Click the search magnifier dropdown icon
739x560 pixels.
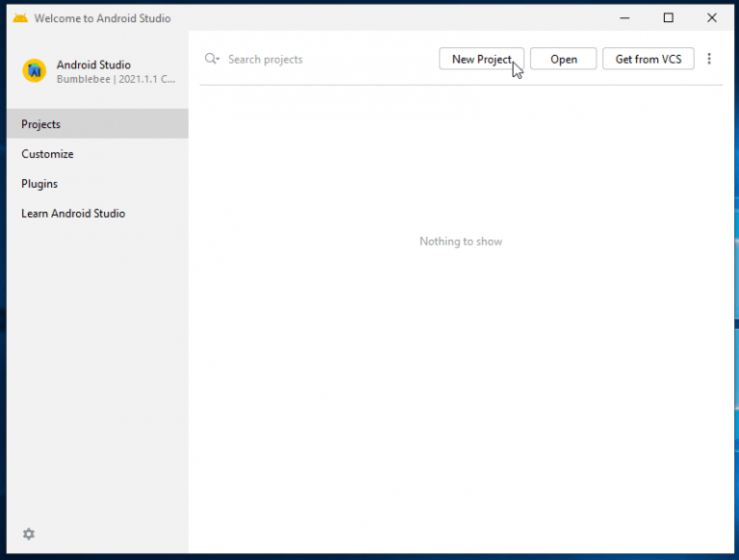[x=212, y=59]
